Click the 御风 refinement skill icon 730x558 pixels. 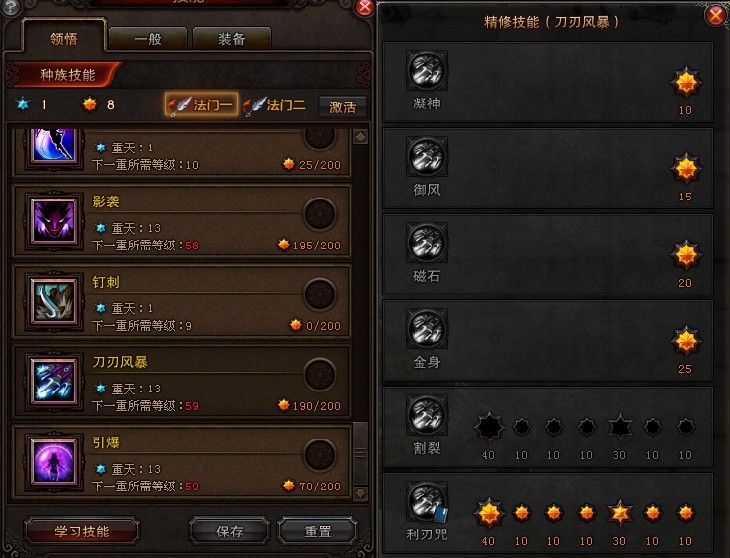coord(426,156)
